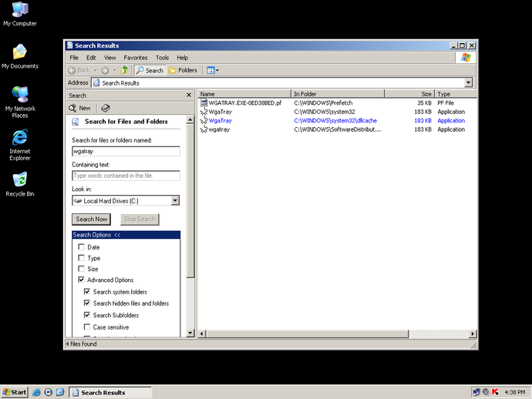Image resolution: width=532 pixels, height=399 pixels.
Task: Launch Internet Explorer desktop icon
Action: coord(20,145)
